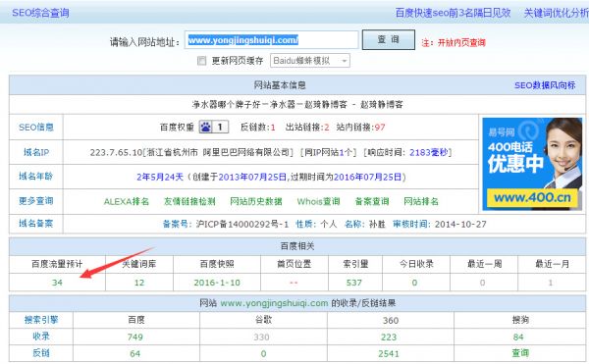Click the 审核时间 2014-10-27 text
Image resolution: width=589 pixels, height=364 pixels.
tap(440, 224)
